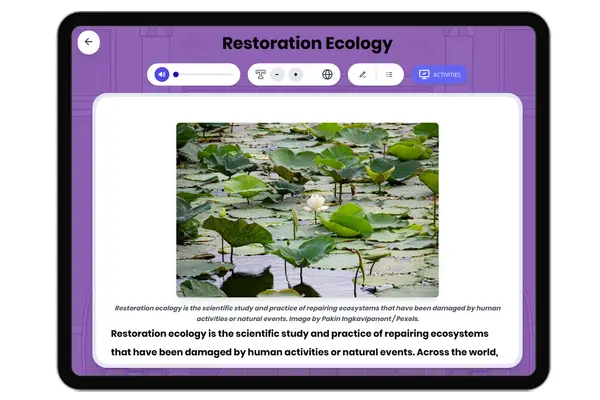Open the list view icon
The image size is (600, 400).
[389, 74]
